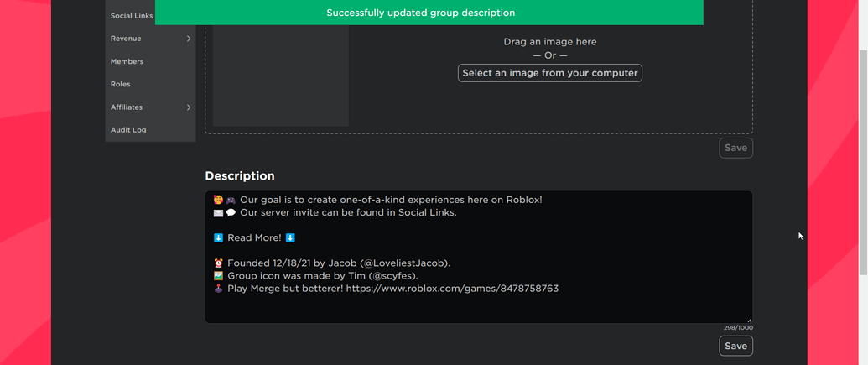Click the Description heading
This screenshot has height=365, width=868.
(240, 175)
